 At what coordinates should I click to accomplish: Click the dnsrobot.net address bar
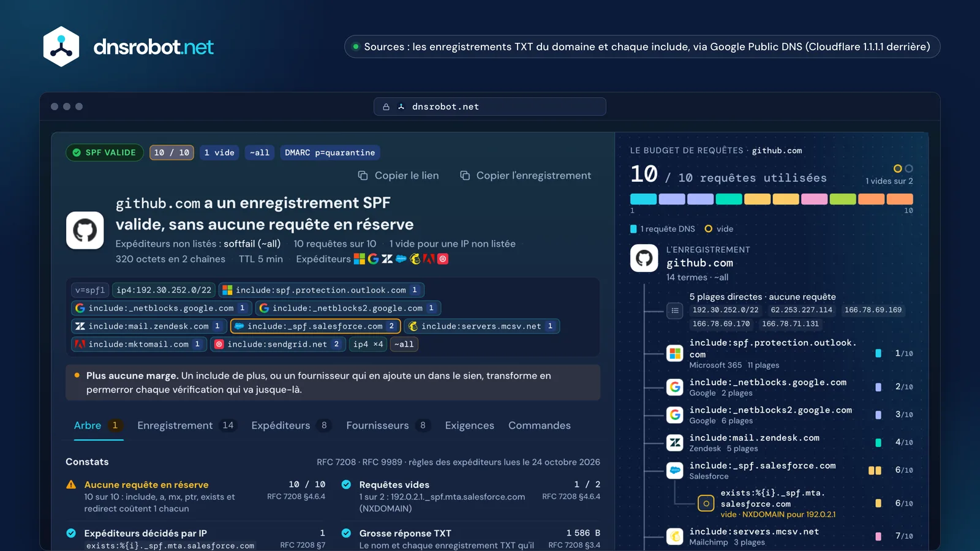tap(490, 107)
